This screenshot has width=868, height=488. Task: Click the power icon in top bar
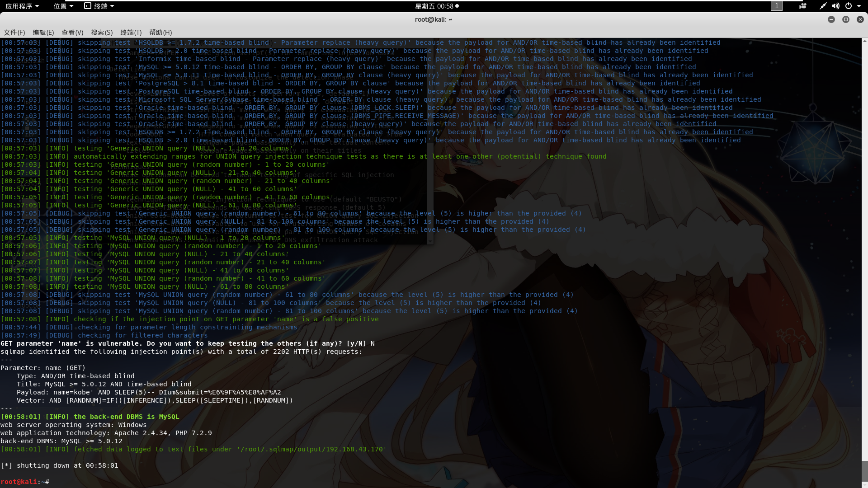(849, 6)
